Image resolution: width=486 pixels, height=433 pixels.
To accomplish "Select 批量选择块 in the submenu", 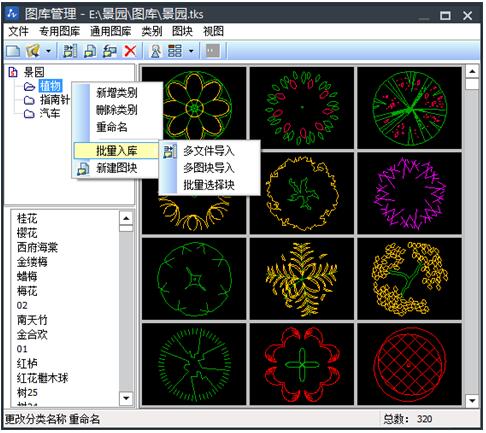I will click(x=209, y=185).
